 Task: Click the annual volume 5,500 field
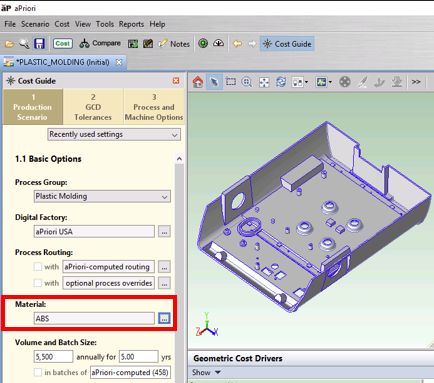point(53,357)
